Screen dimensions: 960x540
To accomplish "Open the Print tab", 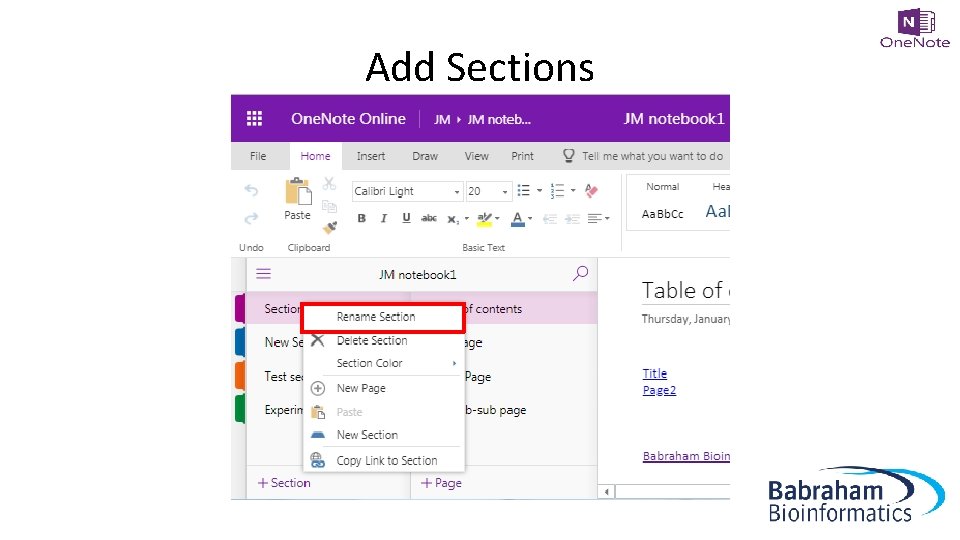I will click(x=522, y=156).
